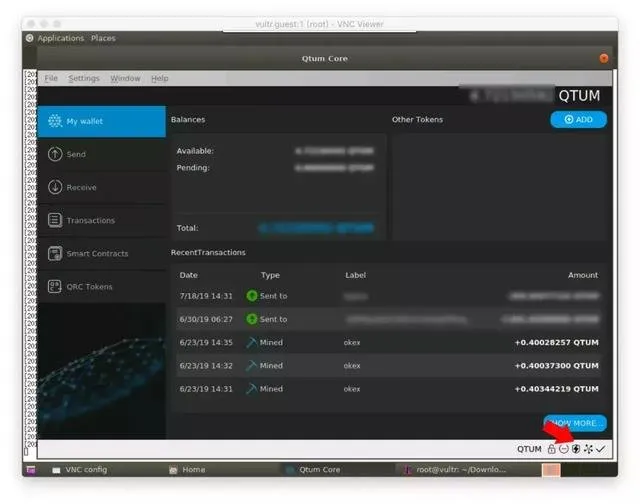Open the Smart Contracts page label
This screenshot has width=640, height=504.
97,253
